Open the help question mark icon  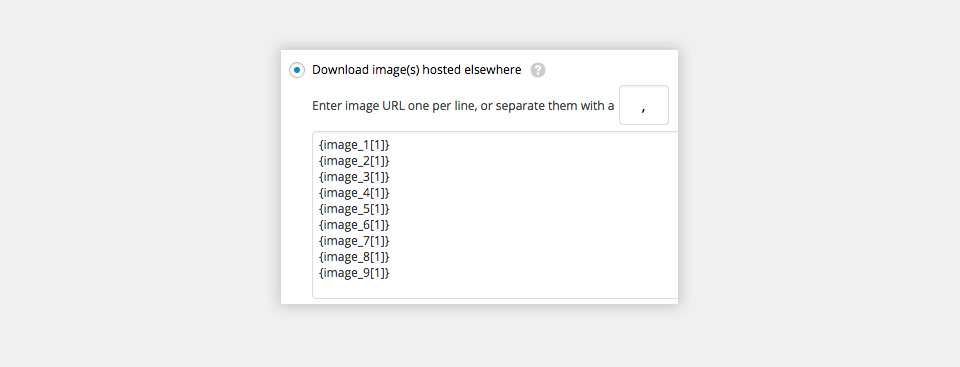538,70
